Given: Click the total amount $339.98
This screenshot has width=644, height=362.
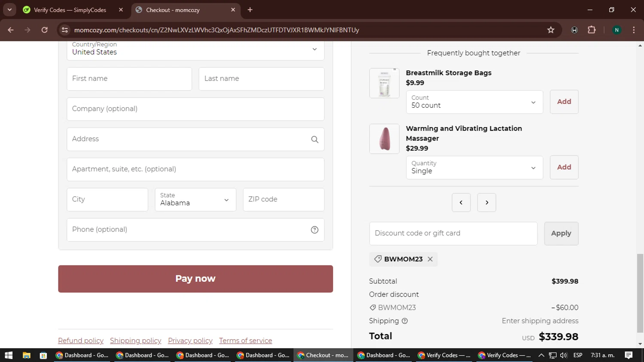Looking at the screenshot, I should [x=559, y=337].
